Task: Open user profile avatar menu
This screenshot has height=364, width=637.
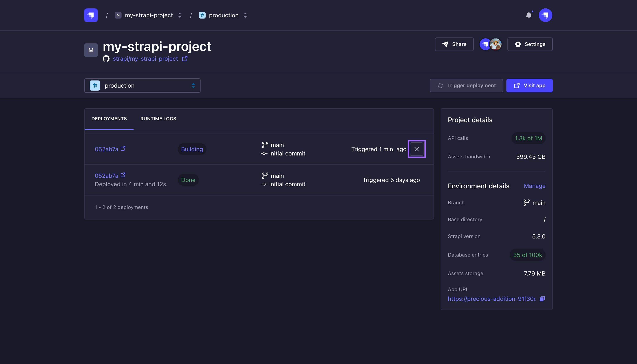Action: click(x=545, y=15)
